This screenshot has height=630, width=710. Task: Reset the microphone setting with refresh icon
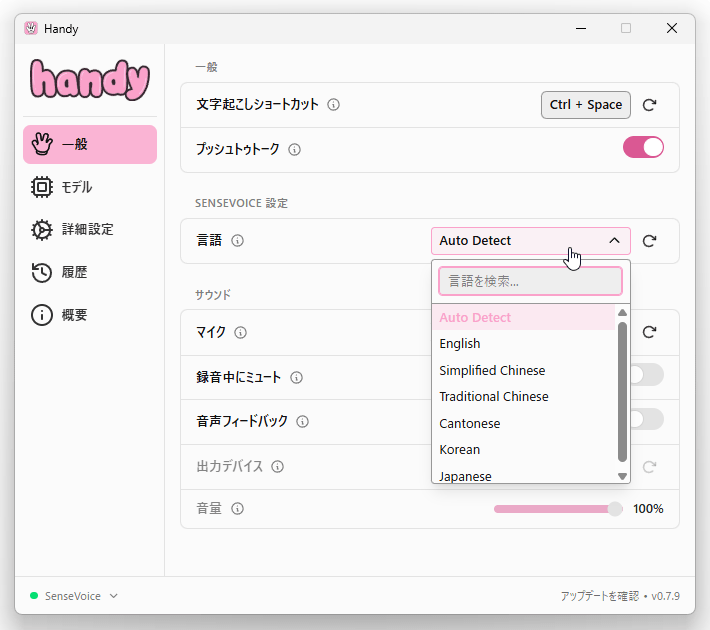click(649, 332)
